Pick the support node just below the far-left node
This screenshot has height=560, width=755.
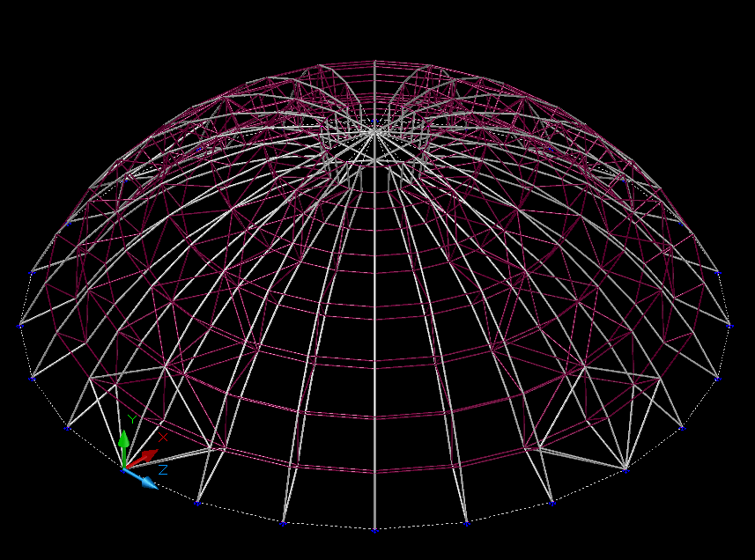click(33, 379)
